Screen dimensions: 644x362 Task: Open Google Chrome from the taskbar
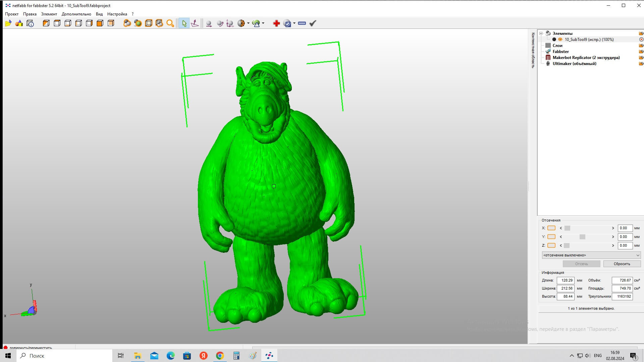(220, 356)
